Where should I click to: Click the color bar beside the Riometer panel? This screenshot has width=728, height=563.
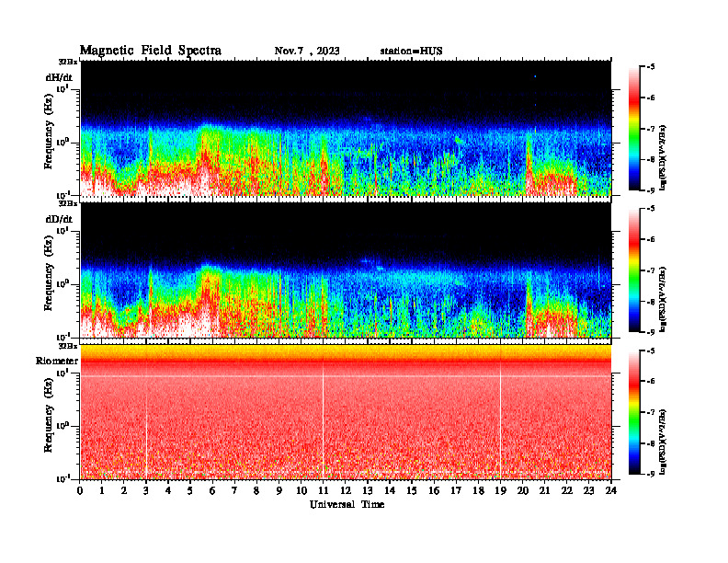point(634,412)
